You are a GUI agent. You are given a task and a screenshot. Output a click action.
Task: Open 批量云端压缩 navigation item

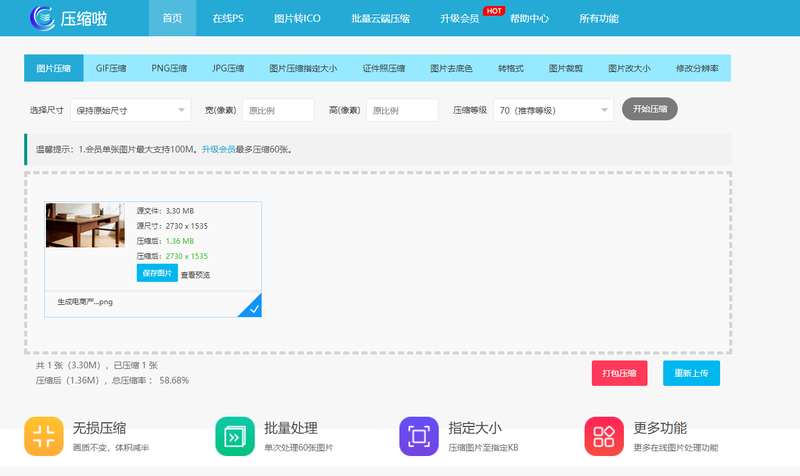381,18
